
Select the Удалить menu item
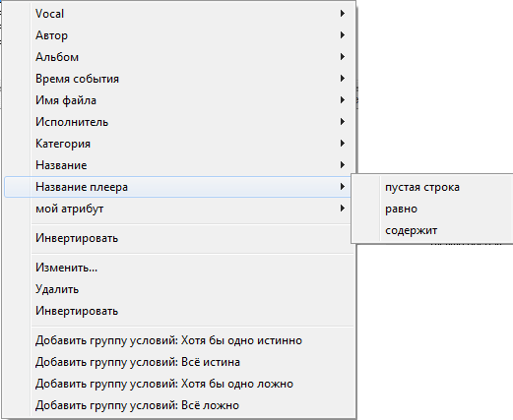[x=179, y=289]
